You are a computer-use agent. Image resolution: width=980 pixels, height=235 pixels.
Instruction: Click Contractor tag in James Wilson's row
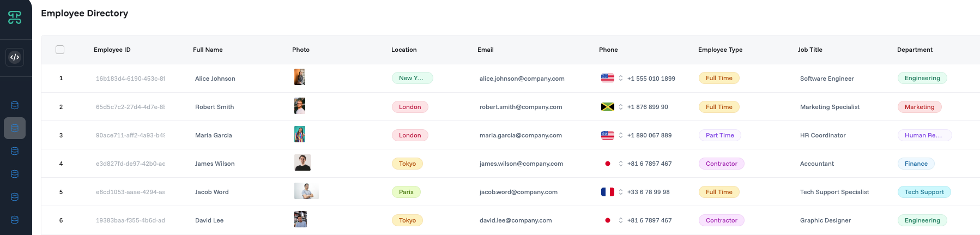[721, 164]
